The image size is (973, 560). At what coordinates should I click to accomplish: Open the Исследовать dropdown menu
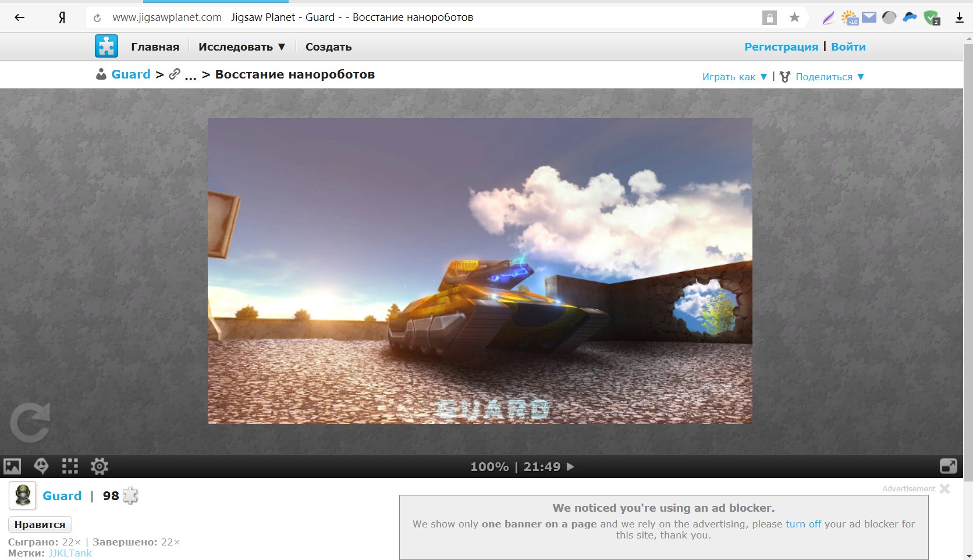tap(242, 47)
